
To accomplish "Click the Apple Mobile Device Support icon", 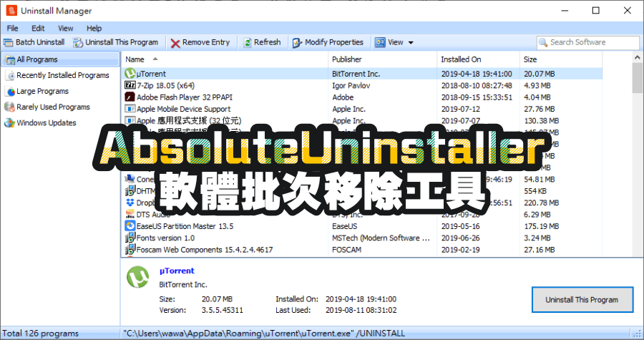I will click(130, 109).
